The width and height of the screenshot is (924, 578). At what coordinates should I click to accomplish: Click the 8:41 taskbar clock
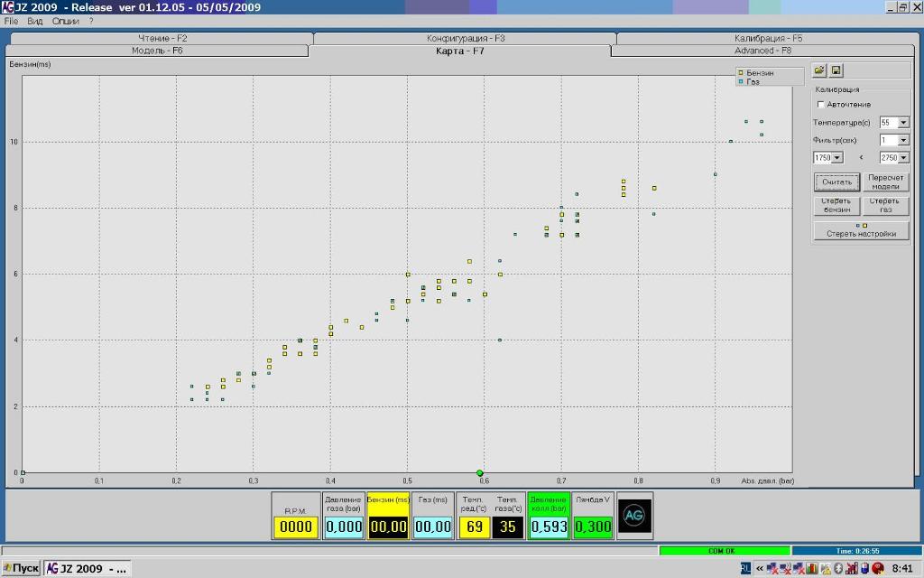pos(901,569)
